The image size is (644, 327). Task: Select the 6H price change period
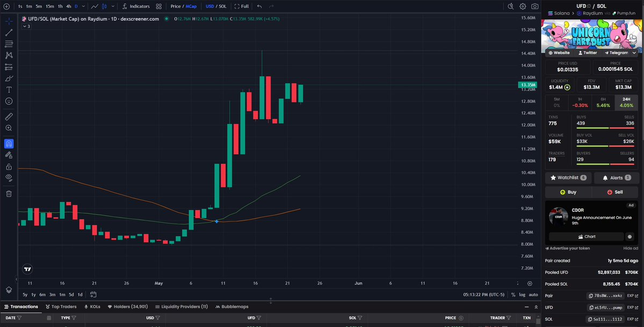[x=603, y=103]
